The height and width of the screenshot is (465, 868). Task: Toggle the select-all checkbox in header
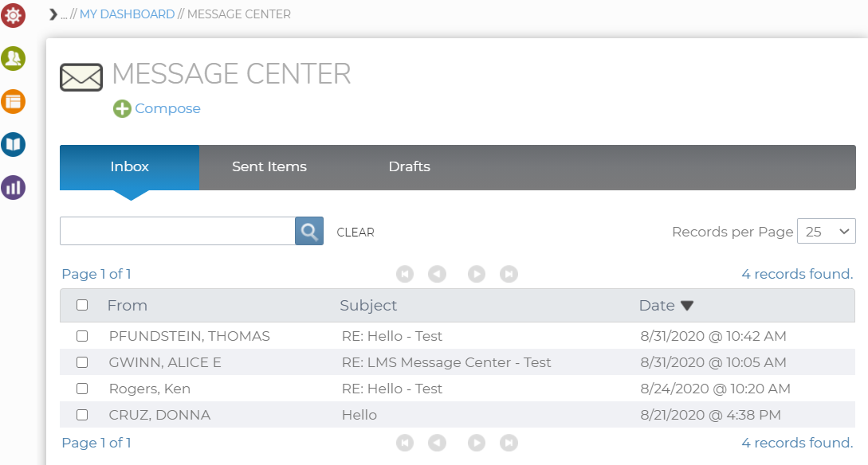tap(82, 305)
